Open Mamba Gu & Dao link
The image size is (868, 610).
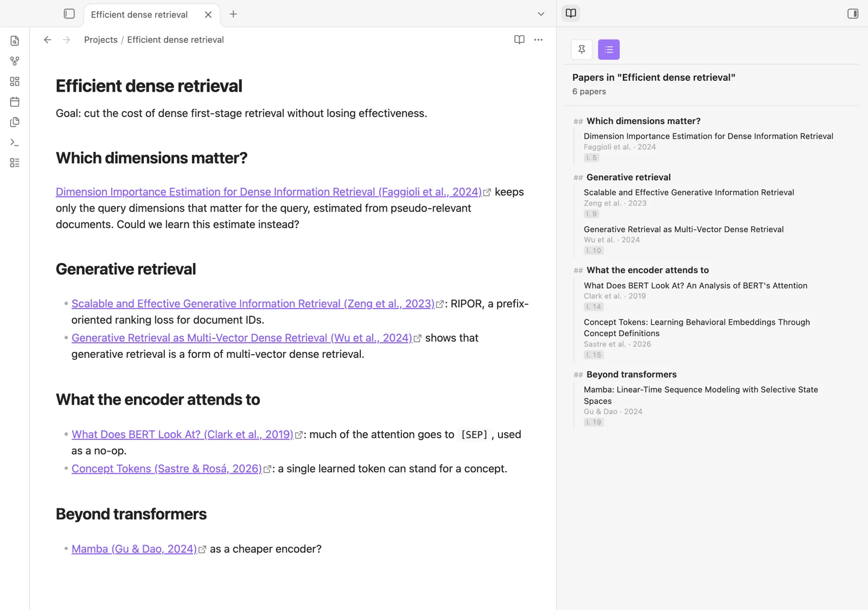pyautogui.click(x=134, y=549)
